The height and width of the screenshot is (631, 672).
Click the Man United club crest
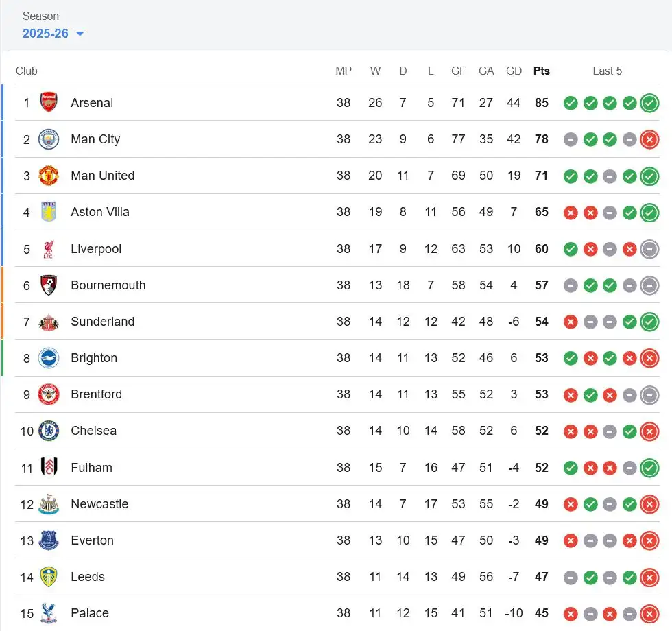[49, 176]
